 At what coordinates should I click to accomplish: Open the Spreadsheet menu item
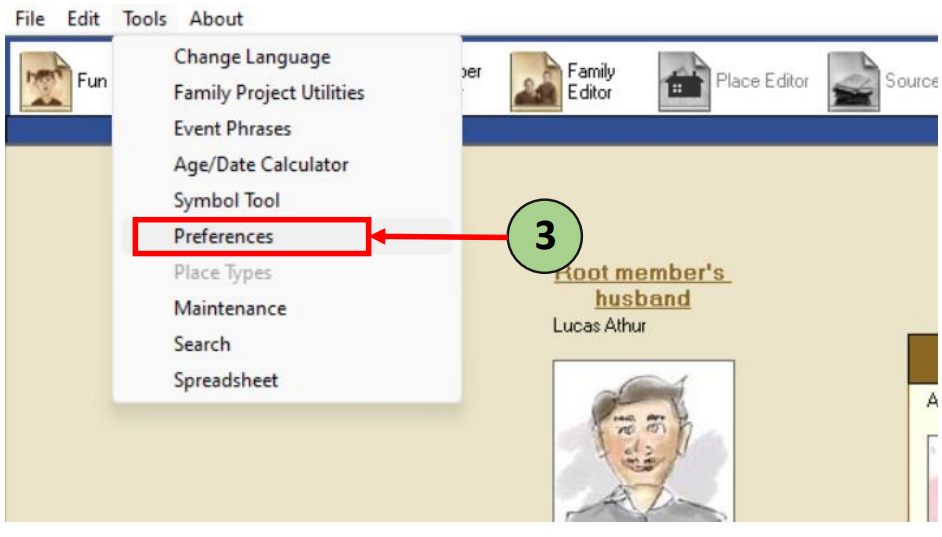[x=225, y=381]
